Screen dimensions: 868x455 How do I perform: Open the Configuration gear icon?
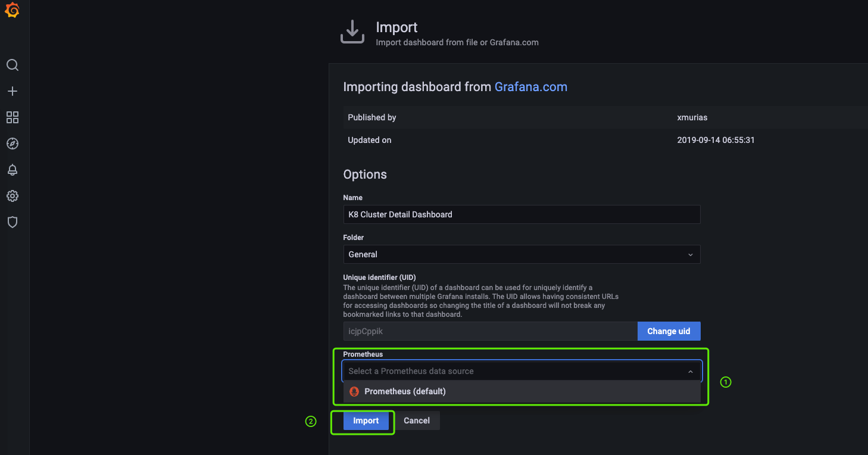tap(13, 196)
